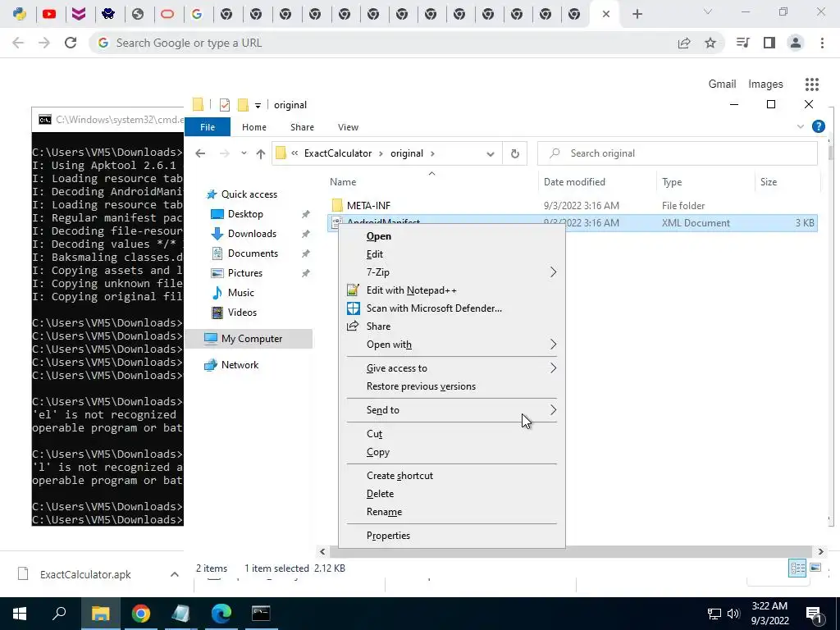The width and height of the screenshot is (840, 630).
Task: Open Google apps grid
Action: click(812, 84)
